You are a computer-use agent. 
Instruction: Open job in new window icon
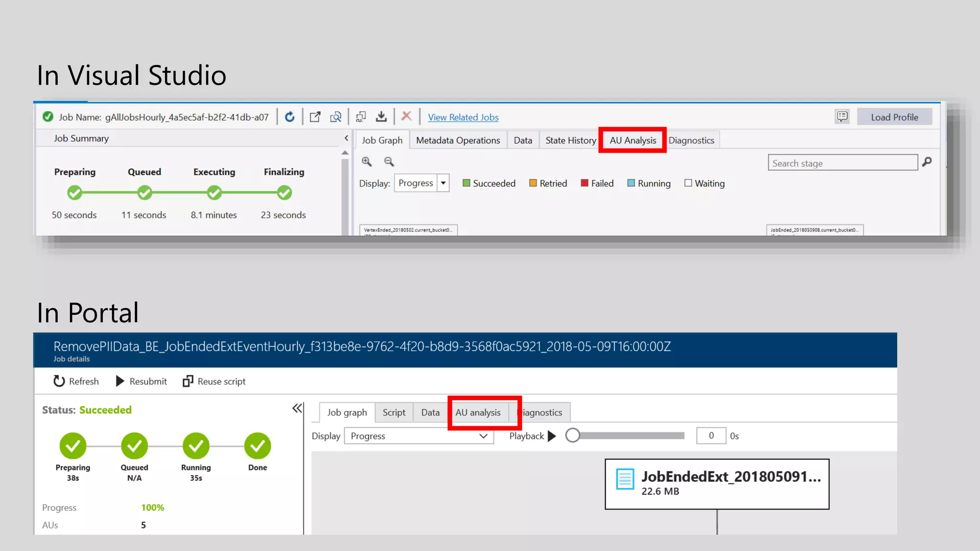point(315,117)
